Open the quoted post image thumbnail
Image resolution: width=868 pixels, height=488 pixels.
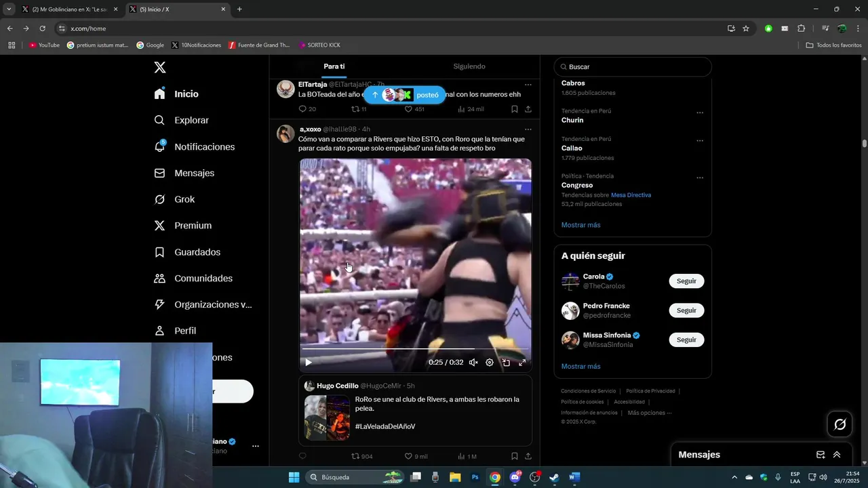[x=327, y=418]
